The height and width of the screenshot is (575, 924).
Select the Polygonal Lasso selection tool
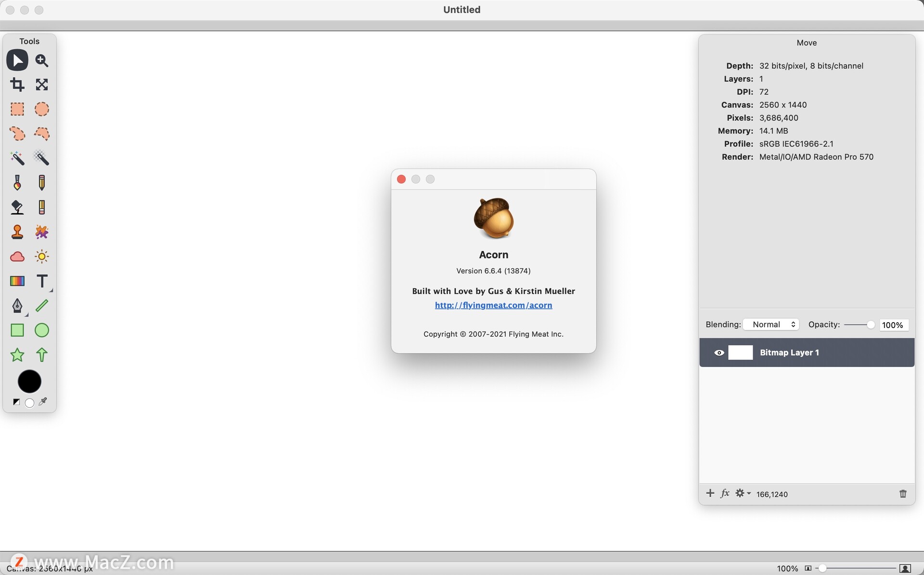(x=42, y=133)
